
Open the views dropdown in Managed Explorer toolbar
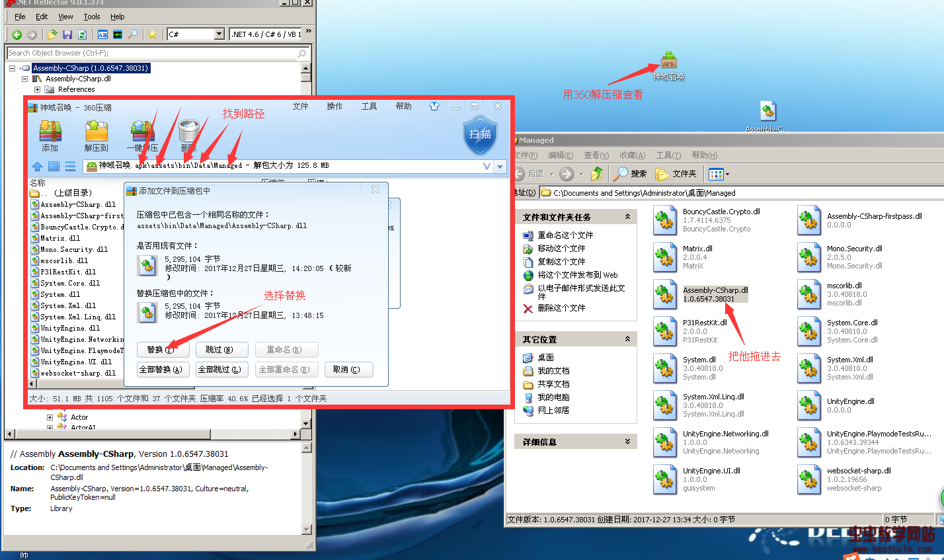point(727,174)
